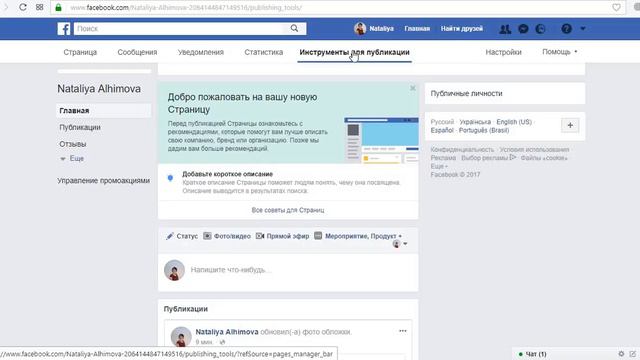Screen dimensions: 640x360
Task: Open post options three-dots menu
Action: pos(403,331)
